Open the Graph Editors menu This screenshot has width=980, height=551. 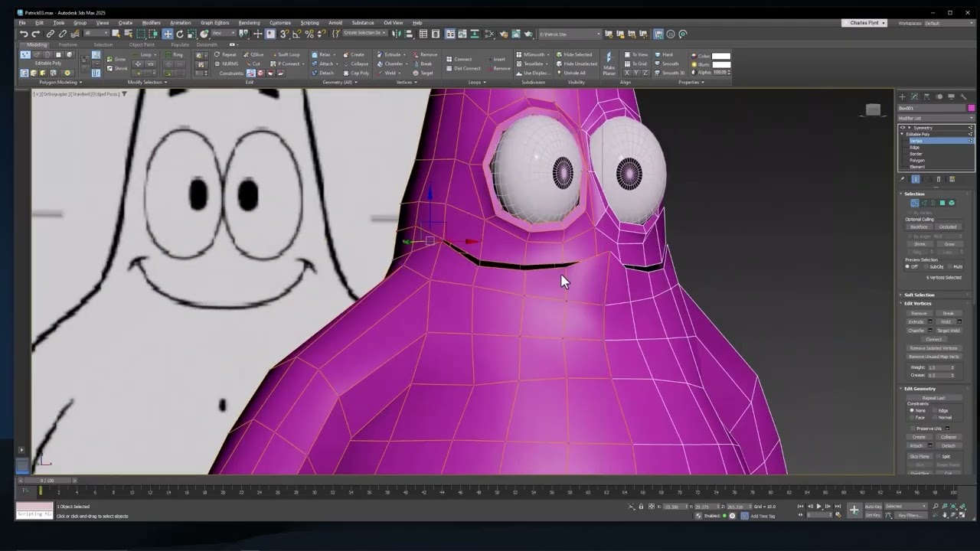coord(214,23)
